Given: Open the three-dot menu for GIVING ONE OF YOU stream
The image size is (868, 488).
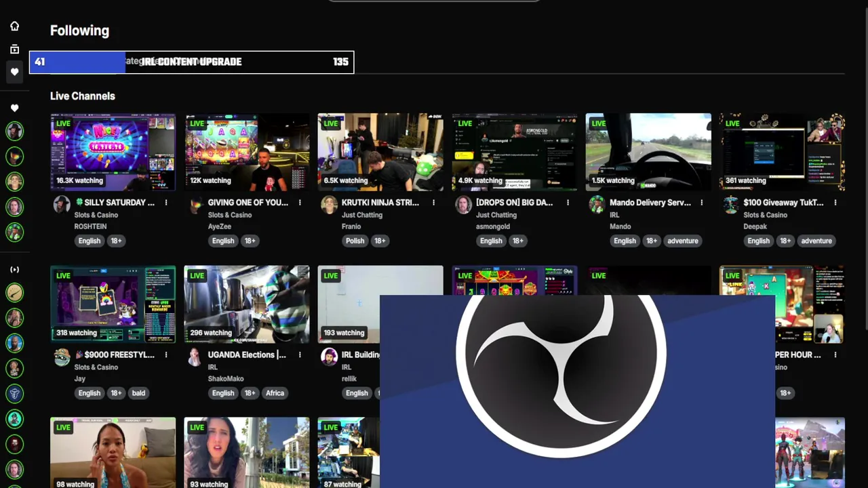Looking at the screenshot, I should (300, 203).
